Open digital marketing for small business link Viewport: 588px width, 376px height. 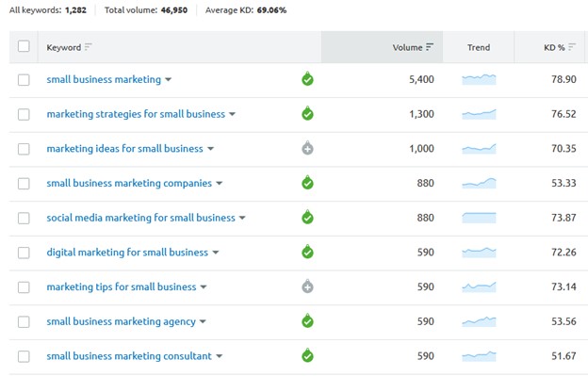pos(127,253)
